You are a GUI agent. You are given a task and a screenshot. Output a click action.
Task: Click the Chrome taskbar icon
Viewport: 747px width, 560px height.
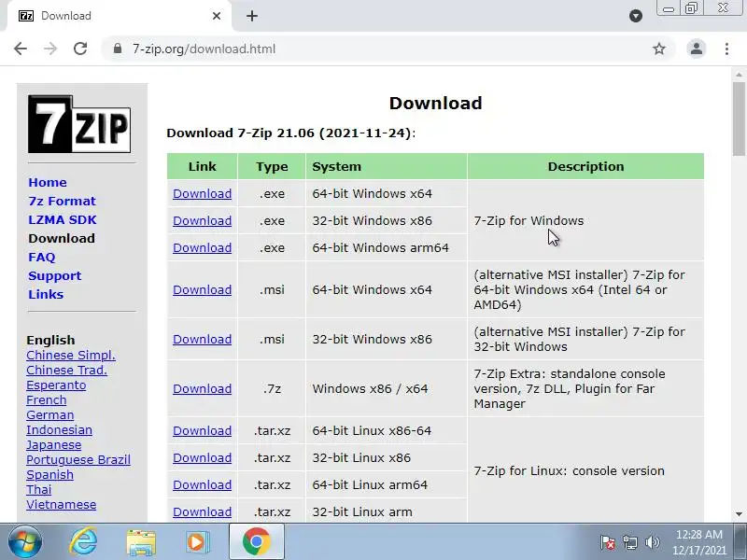point(256,542)
